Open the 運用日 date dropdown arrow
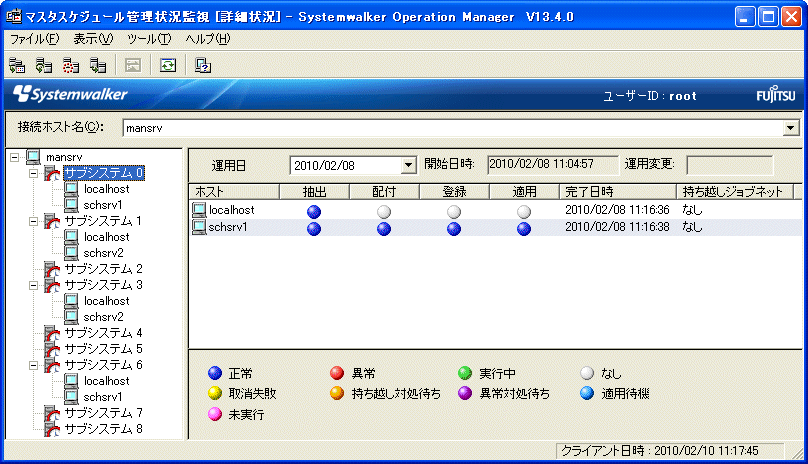Viewport: 808px width, 464px height. tap(408, 165)
